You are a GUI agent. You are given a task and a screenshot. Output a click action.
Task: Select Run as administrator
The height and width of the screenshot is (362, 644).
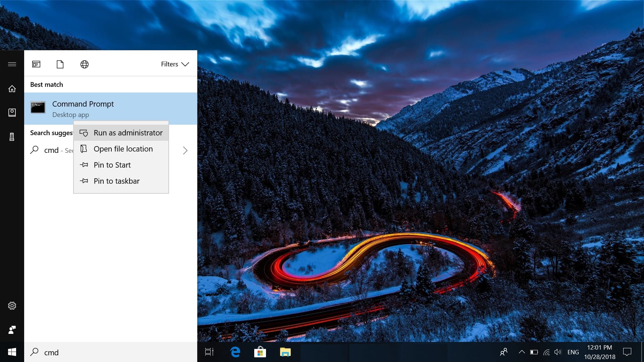point(128,133)
